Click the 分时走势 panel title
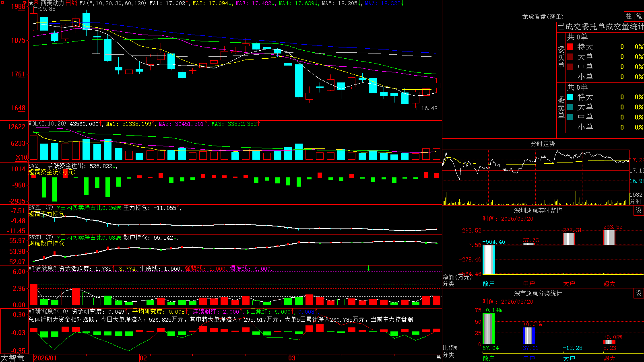The height and width of the screenshot is (362, 644). 543,144
